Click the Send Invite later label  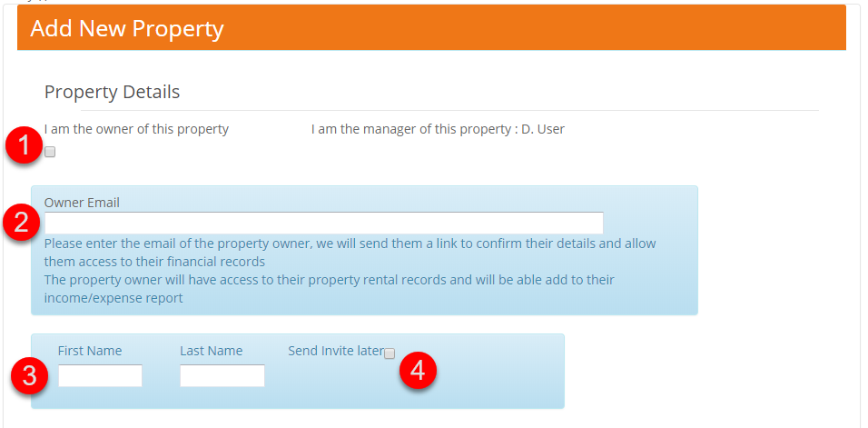pyautogui.click(x=335, y=350)
